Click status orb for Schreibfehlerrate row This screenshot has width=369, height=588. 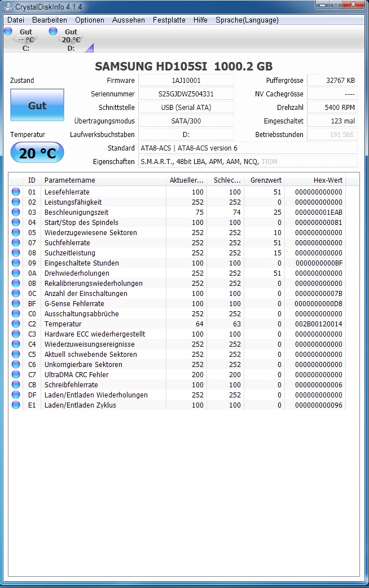(16, 384)
